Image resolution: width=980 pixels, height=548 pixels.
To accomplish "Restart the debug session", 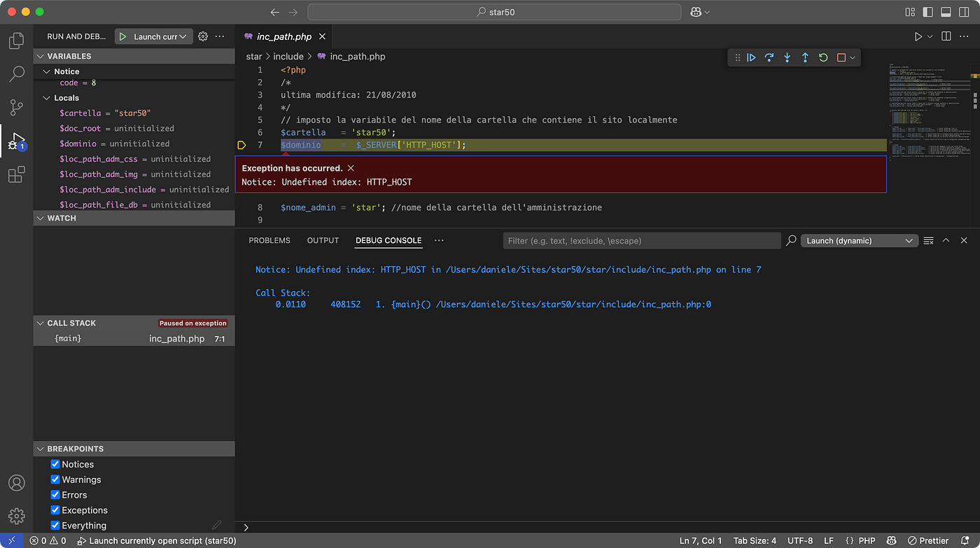I will tap(823, 57).
